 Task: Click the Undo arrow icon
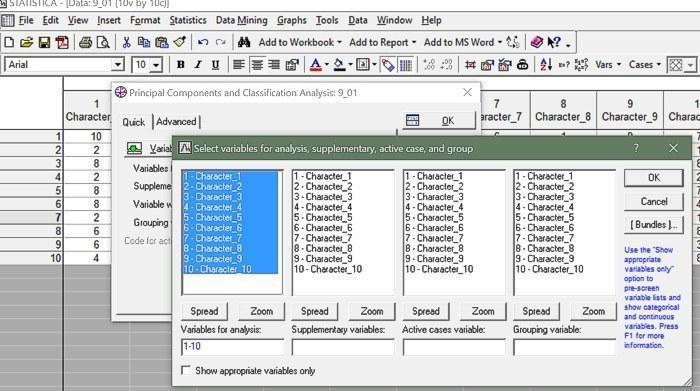pos(203,42)
